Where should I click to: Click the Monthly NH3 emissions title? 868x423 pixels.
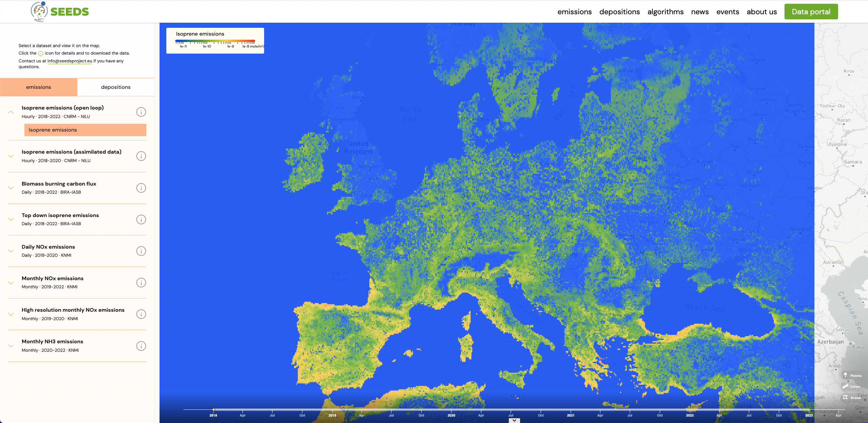point(52,342)
